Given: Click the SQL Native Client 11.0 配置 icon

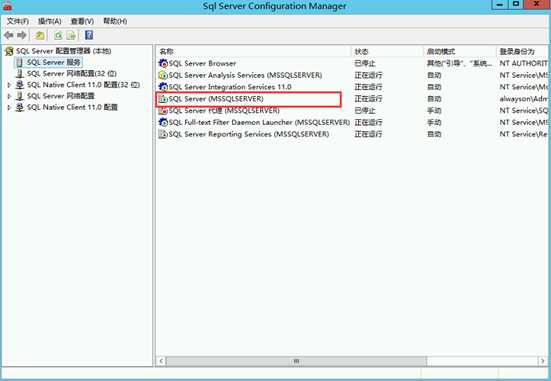Looking at the screenshot, I should click(x=20, y=107).
